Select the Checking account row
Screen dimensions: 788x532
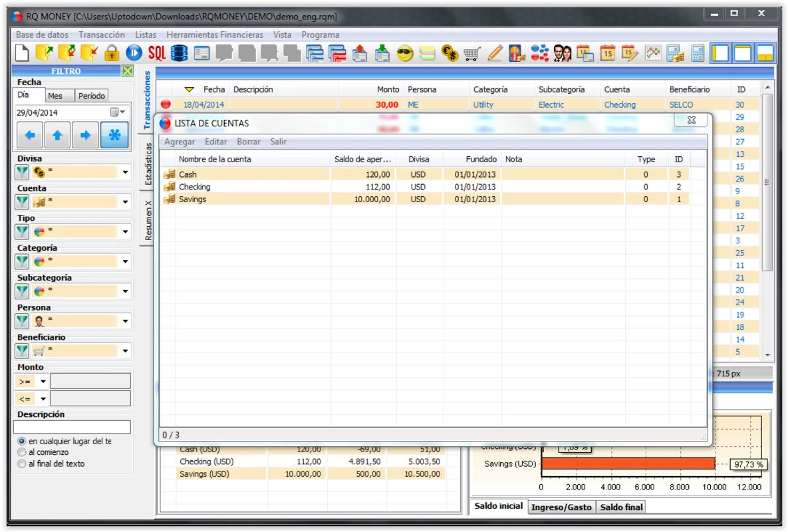click(x=426, y=187)
